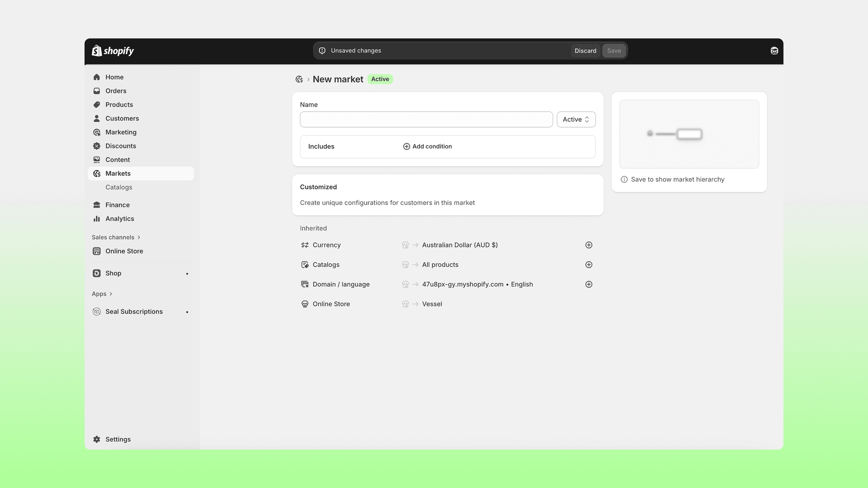
Task: Click Add condition in Includes
Action: (427, 146)
